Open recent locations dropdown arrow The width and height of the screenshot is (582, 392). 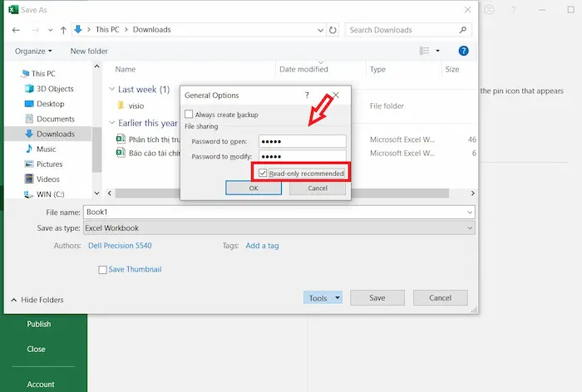(x=51, y=30)
